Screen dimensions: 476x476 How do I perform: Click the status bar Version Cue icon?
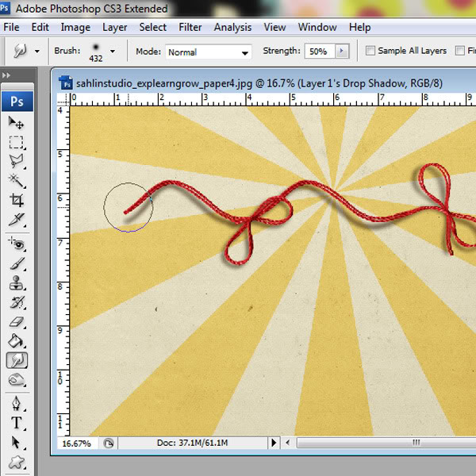(x=109, y=443)
